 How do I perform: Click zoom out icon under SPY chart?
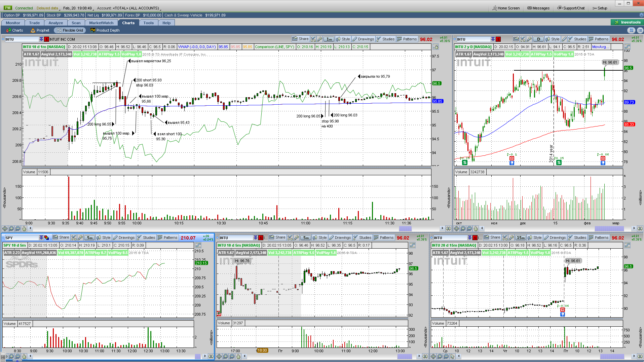18,356
